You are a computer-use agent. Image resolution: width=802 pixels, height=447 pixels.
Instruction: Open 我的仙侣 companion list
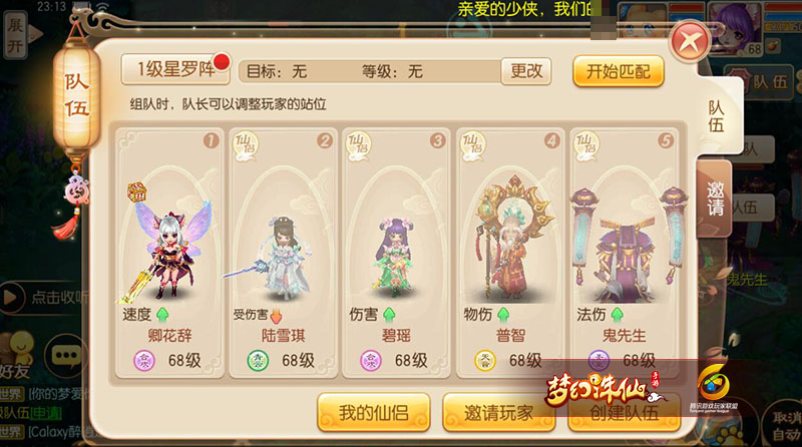click(373, 412)
